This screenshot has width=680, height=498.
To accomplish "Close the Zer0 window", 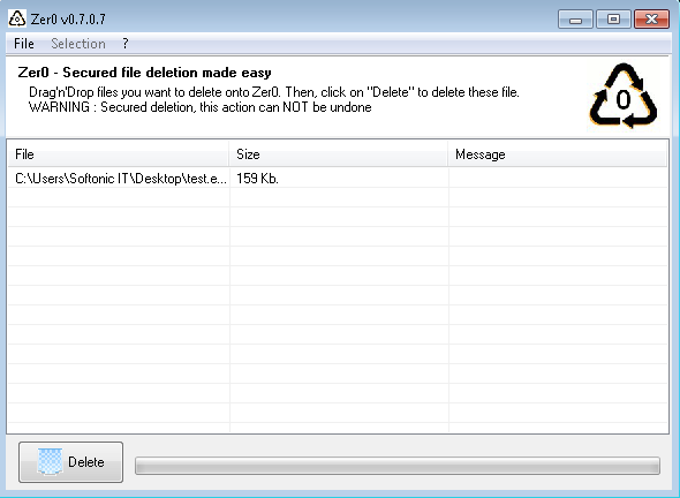I will click(x=651, y=20).
